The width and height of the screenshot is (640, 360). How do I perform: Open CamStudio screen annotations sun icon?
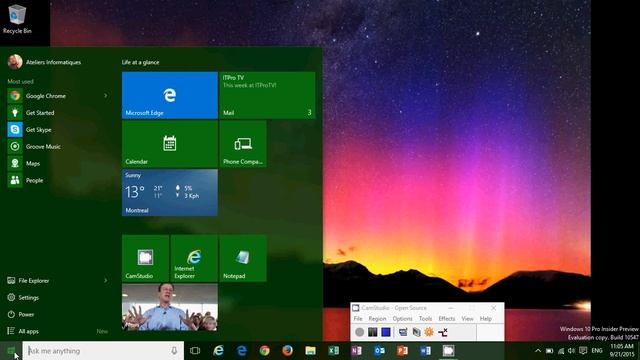pos(429,332)
